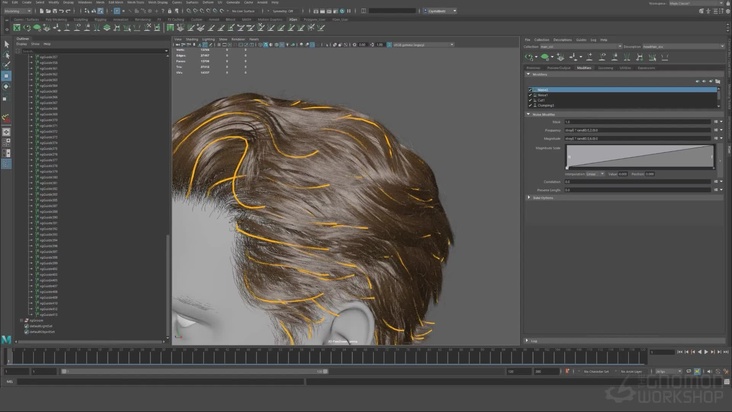Click XGen editor add guides icon
The image size is (732, 412).
coord(590,57)
